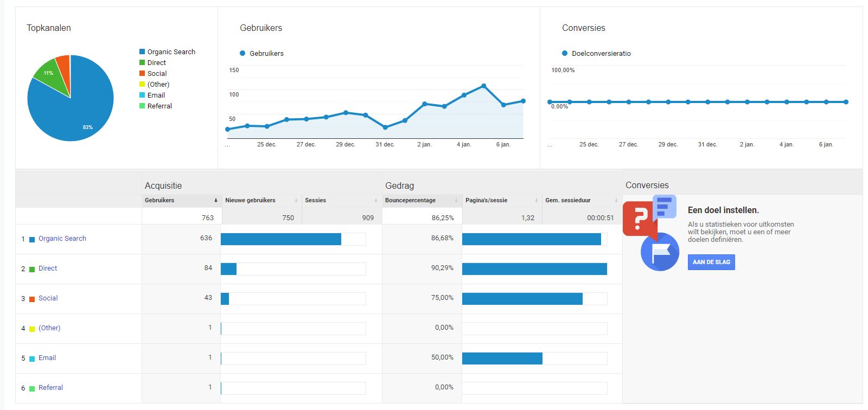Click (Other) legend yellow swatch
Image resolution: width=868 pixels, height=410 pixels.
[142, 84]
